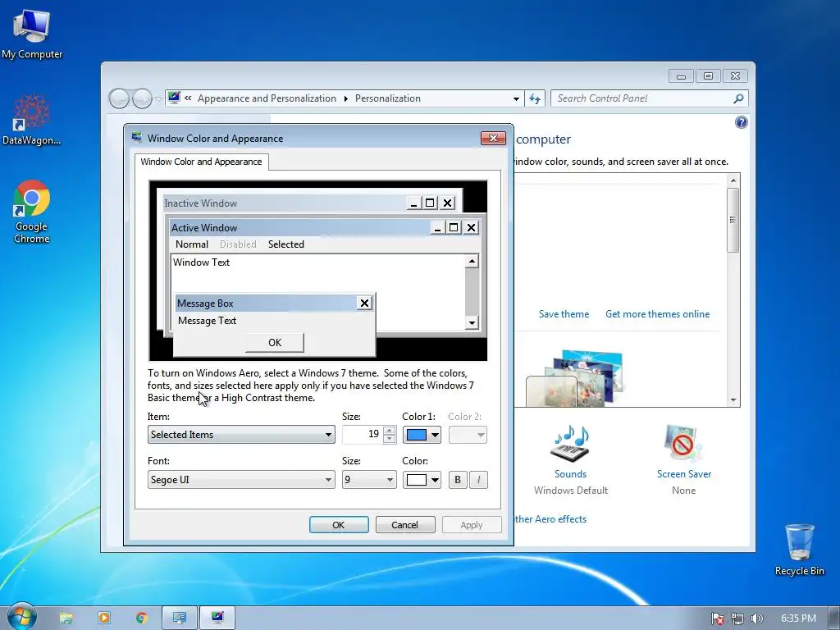
Task: Toggle bold font style
Action: (458, 480)
